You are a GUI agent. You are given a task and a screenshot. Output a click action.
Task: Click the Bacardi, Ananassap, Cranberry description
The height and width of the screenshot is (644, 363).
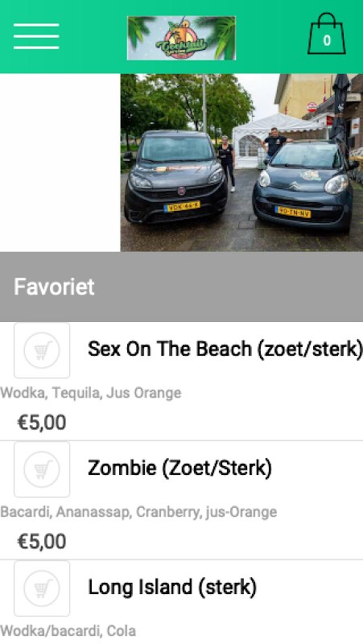click(x=138, y=512)
